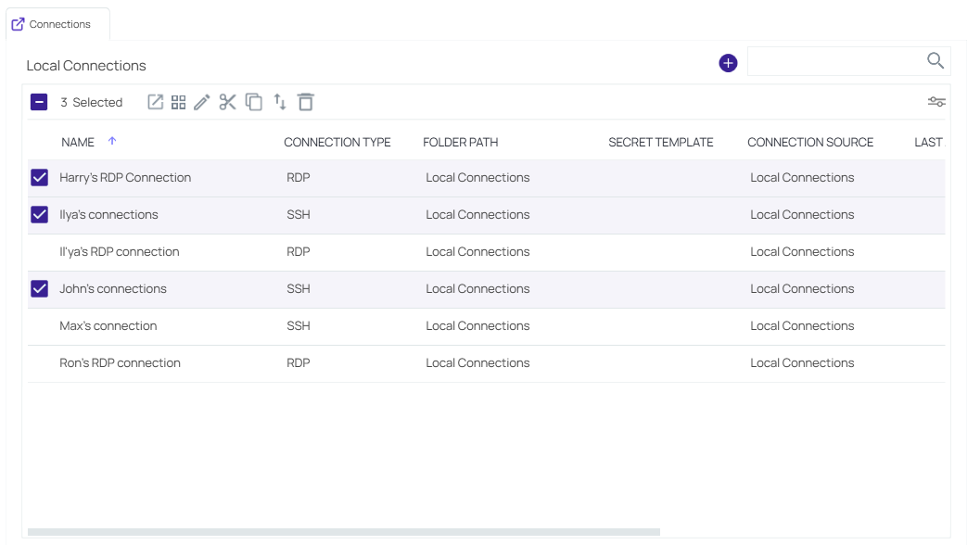
Task: Copy the selected connections using the duplicate icon
Action: (253, 102)
